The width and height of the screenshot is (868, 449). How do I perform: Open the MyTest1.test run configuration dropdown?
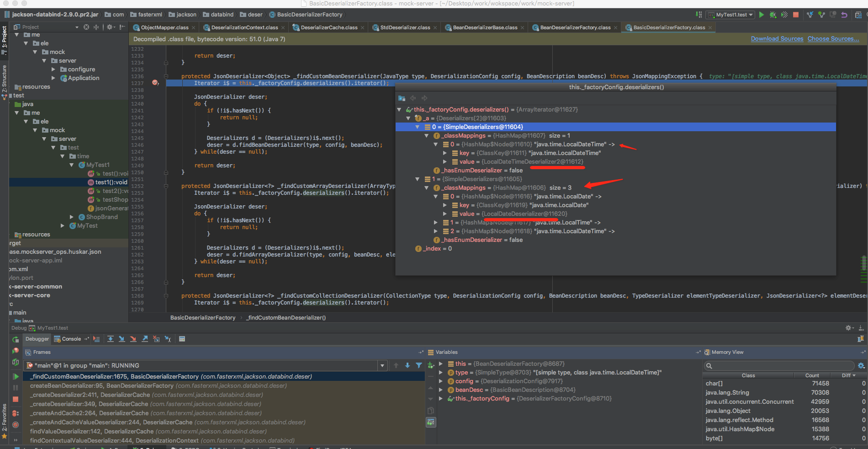pyautogui.click(x=751, y=14)
